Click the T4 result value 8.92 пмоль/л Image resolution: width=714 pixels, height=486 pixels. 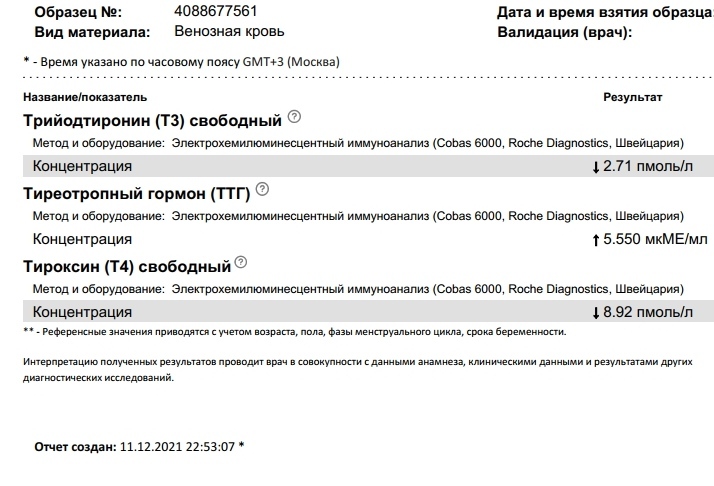pos(648,312)
